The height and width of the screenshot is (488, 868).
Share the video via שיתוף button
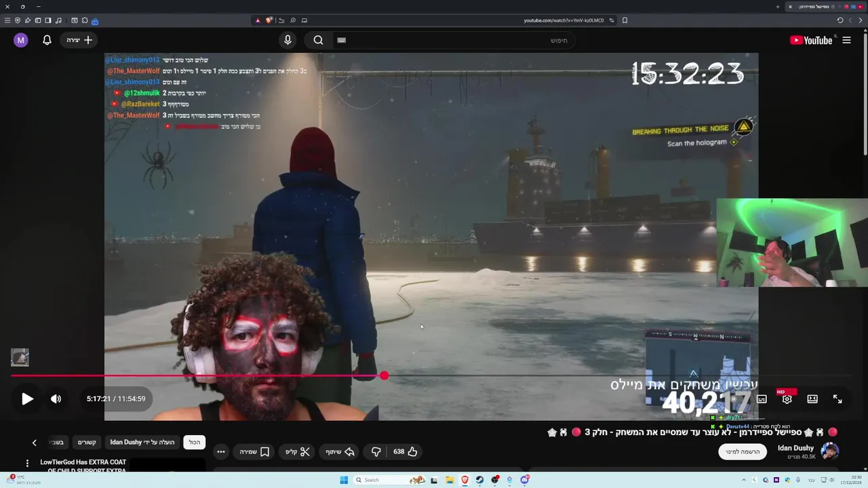340,451
